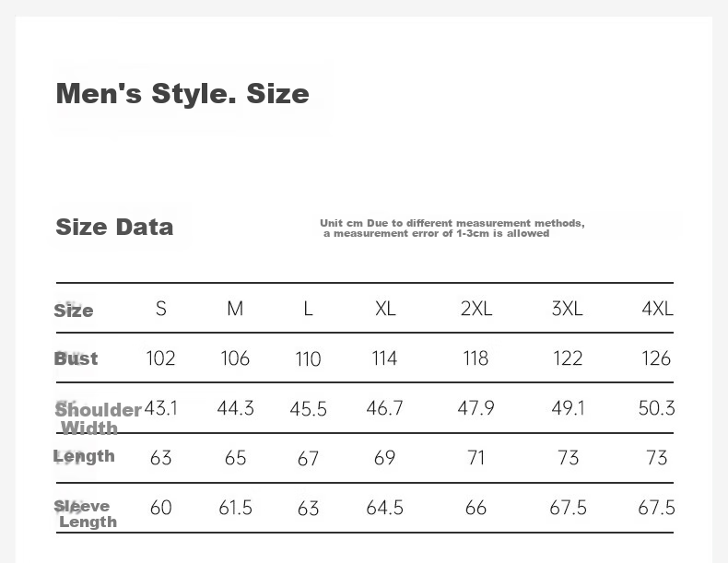Select the 4XL size column header

(657, 309)
